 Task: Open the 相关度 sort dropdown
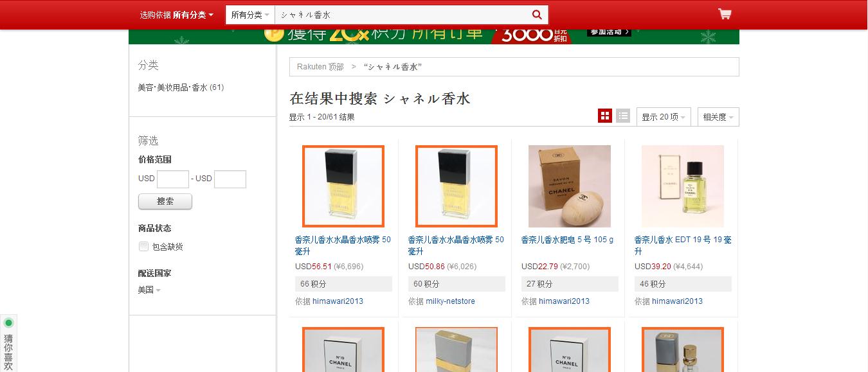click(718, 117)
